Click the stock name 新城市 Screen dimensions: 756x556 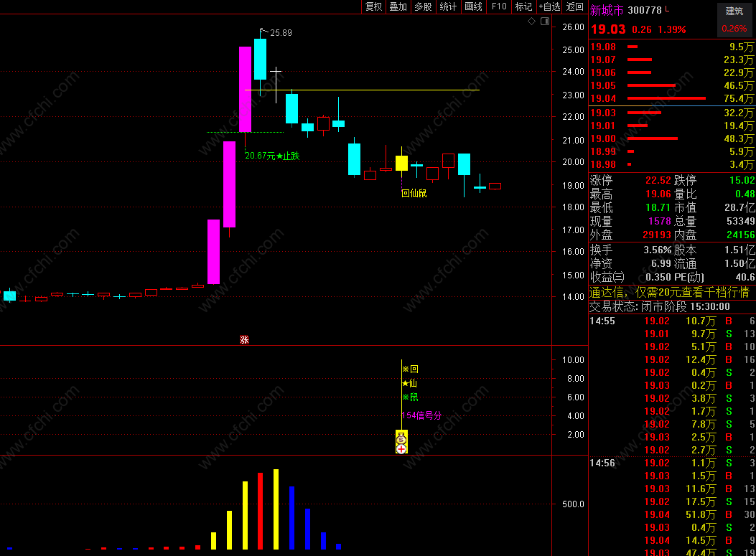coord(607,10)
